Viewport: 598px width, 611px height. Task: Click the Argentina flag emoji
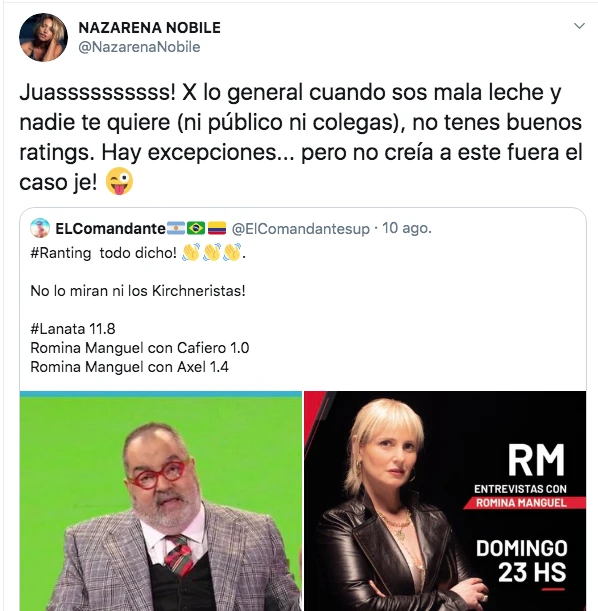(x=176, y=228)
